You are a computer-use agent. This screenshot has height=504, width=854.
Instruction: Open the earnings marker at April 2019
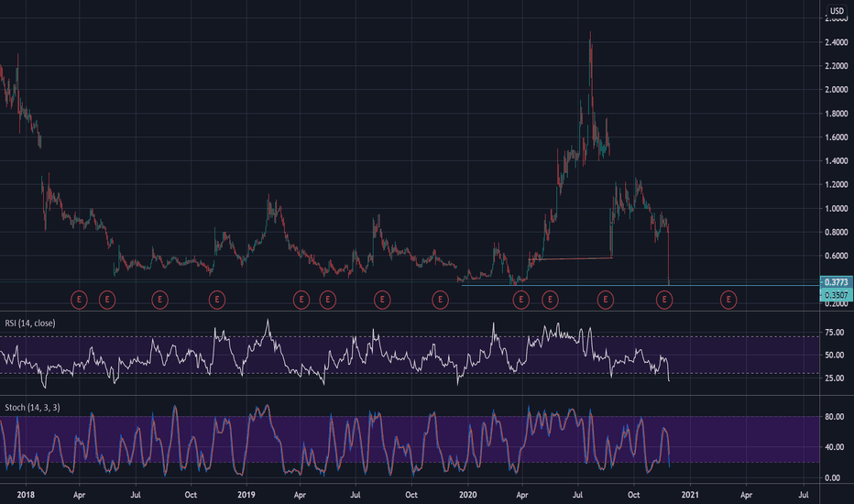point(301,300)
